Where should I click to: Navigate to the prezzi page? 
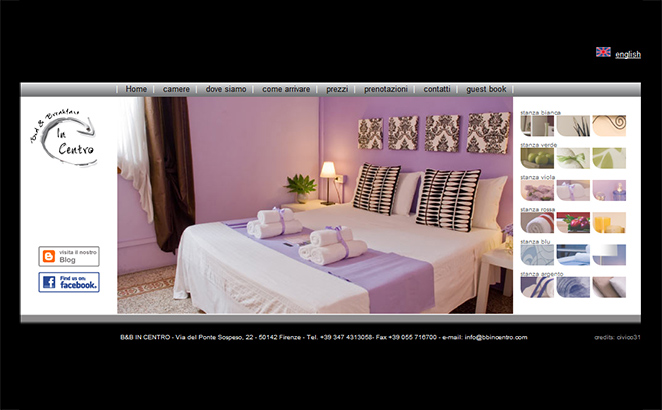pyautogui.click(x=337, y=89)
